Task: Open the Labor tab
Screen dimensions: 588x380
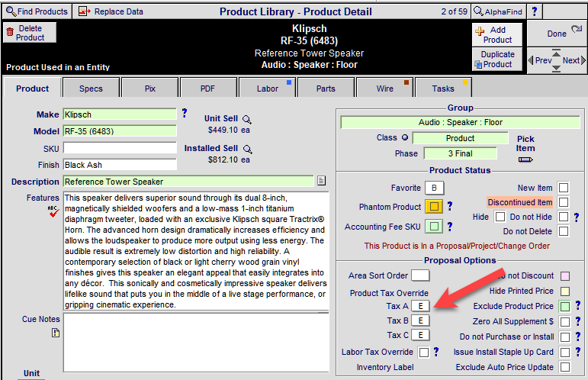Action: click(268, 89)
